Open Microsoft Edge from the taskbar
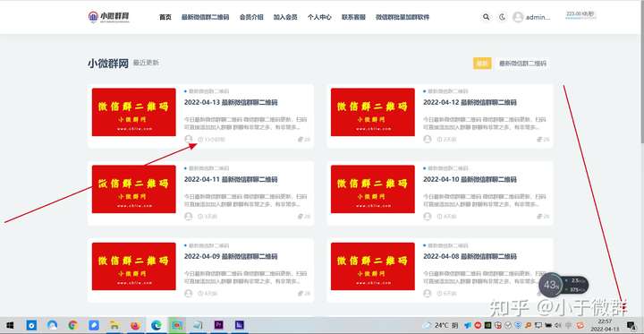Image resolution: width=644 pixels, height=334 pixels. [x=156, y=325]
